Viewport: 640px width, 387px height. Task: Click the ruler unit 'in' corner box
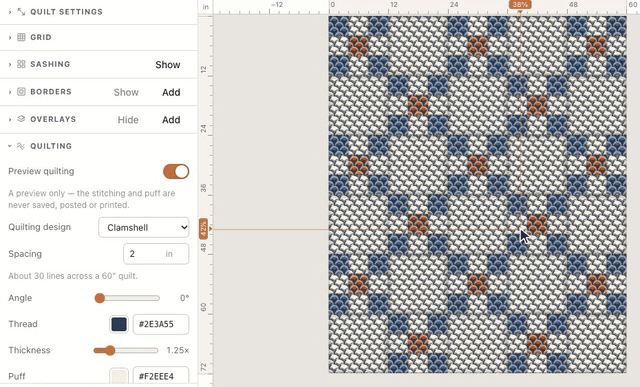coord(205,7)
